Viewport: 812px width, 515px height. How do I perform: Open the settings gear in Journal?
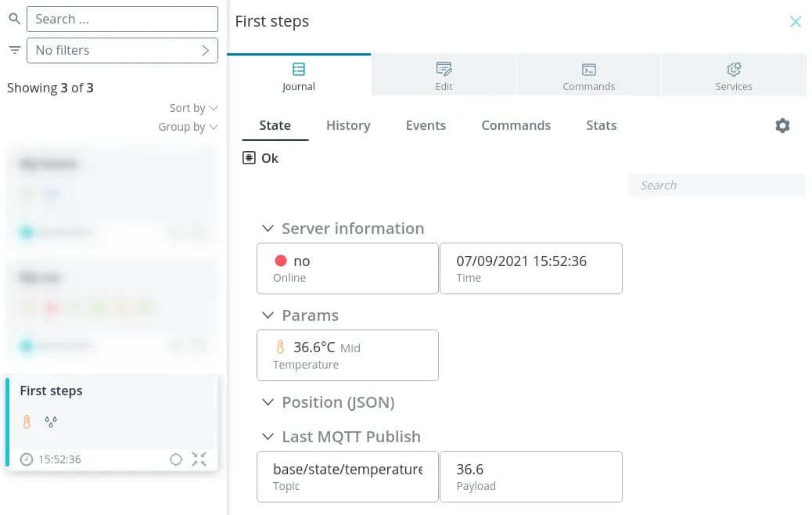click(x=782, y=126)
